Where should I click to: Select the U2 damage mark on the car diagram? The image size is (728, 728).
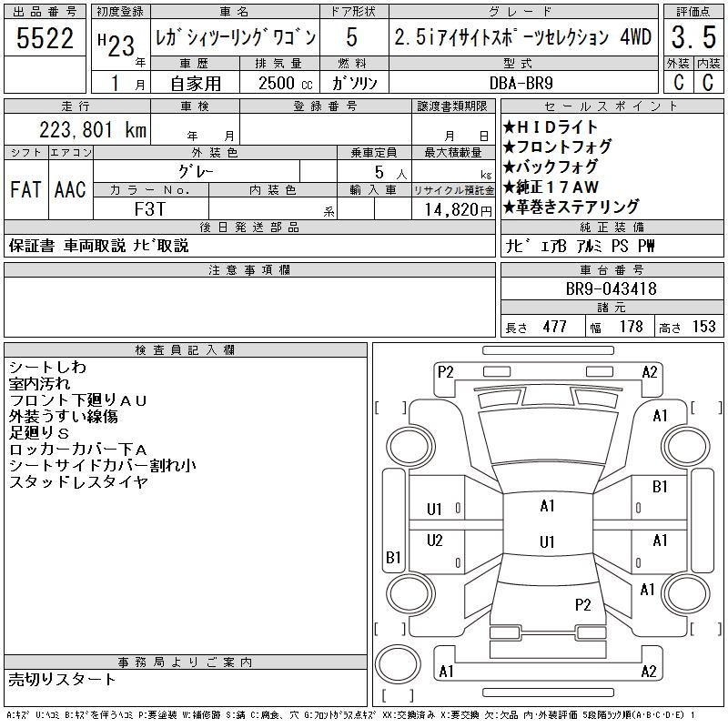click(x=435, y=541)
